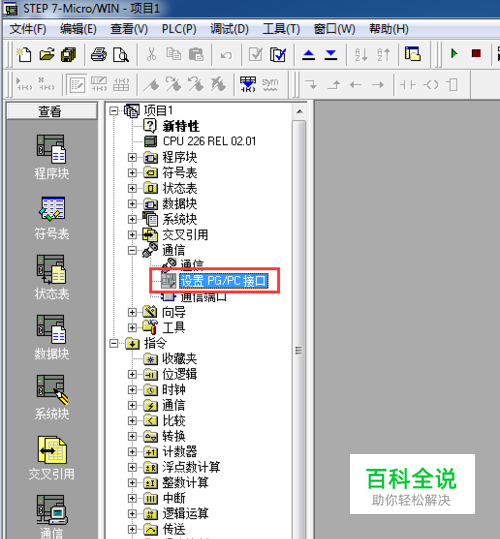Viewport: 500px width, 539px height.
Task: Expand the 交叉引用 tree node
Action: (132, 235)
